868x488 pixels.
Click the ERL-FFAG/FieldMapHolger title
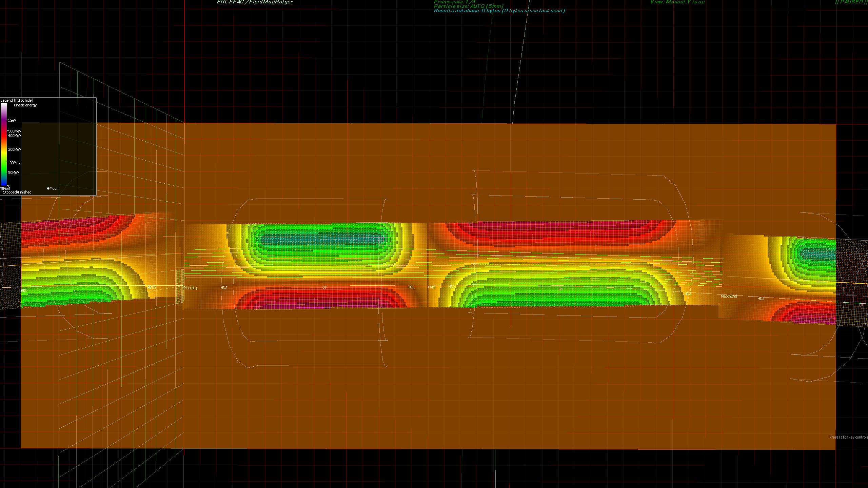[x=255, y=2]
